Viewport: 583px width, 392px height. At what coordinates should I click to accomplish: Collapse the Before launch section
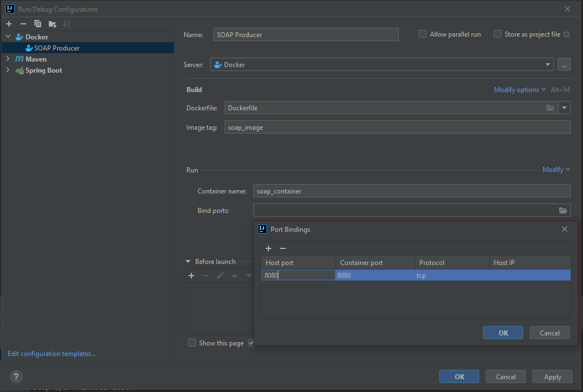coord(187,262)
